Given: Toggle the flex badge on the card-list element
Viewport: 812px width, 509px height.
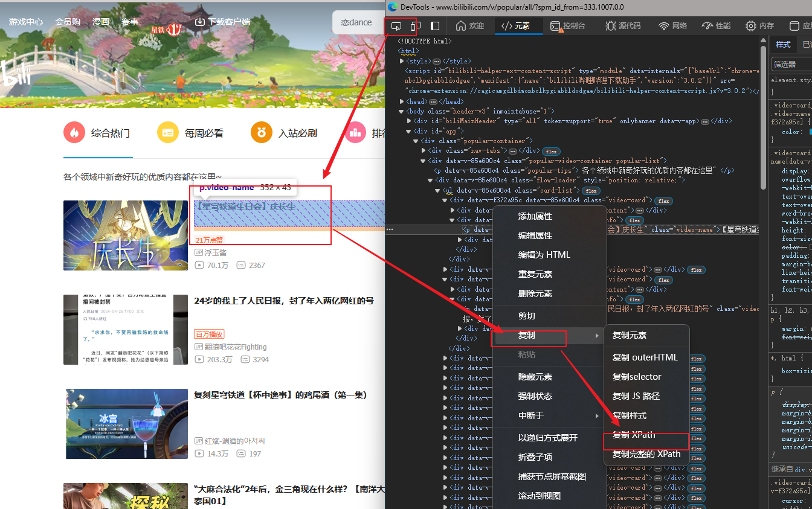Looking at the screenshot, I should click(590, 191).
